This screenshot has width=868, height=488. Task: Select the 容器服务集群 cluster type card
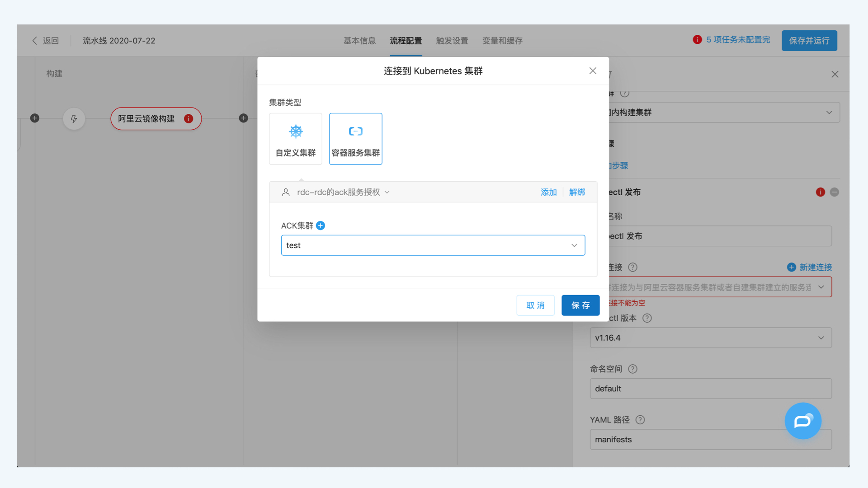355,139
